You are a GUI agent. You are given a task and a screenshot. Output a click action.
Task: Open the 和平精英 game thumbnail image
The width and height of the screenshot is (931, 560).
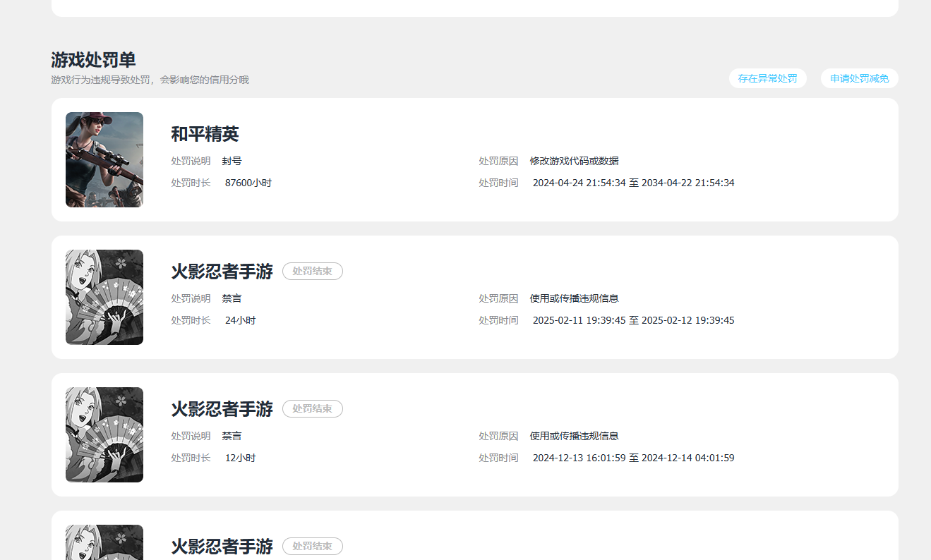[104, 159]
